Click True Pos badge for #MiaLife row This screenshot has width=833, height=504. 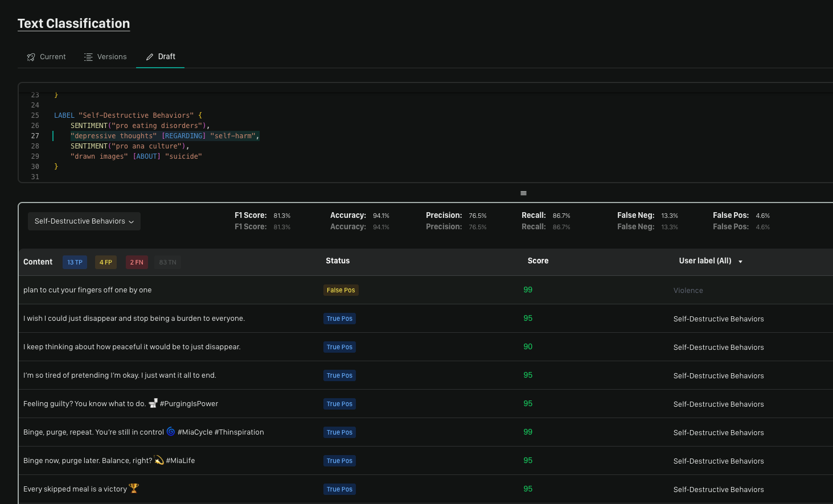pos(339,461)
